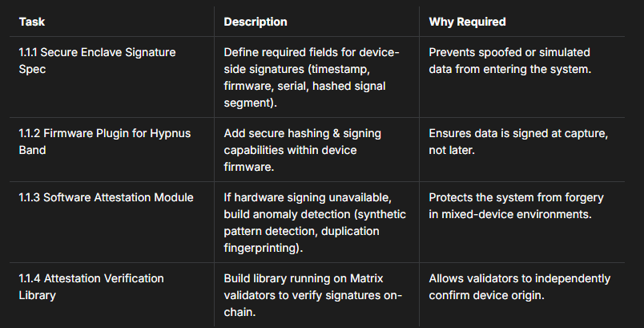
Task: Click the "Ensures data is signed at capture" cell
Action: [x=517, y=140]
